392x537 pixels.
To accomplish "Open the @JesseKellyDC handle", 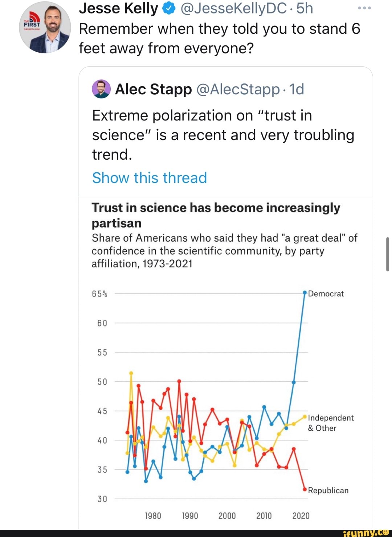I will [234, 9].
